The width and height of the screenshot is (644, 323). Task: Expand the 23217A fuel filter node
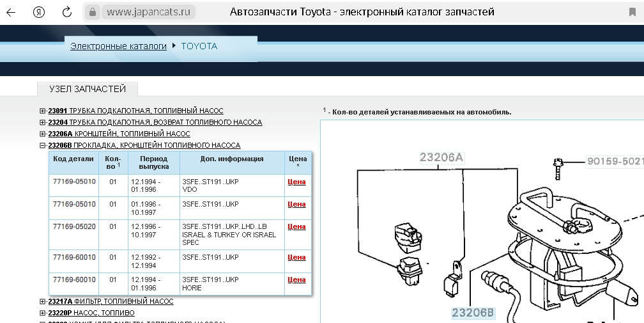click(x=43, y=301)
